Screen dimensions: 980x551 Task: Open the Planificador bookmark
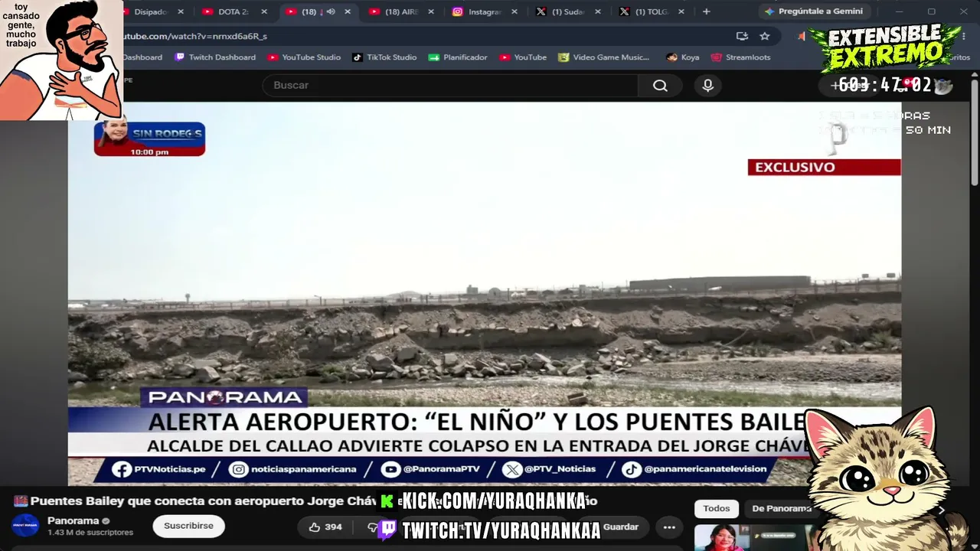tap(458, 57)
